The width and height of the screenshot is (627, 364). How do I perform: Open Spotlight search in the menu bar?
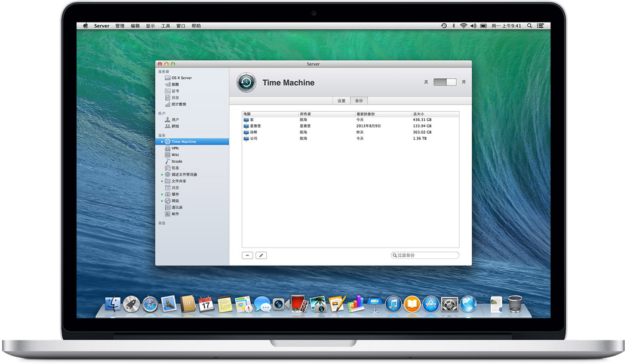pyautogui.click(x=530, y=26)
